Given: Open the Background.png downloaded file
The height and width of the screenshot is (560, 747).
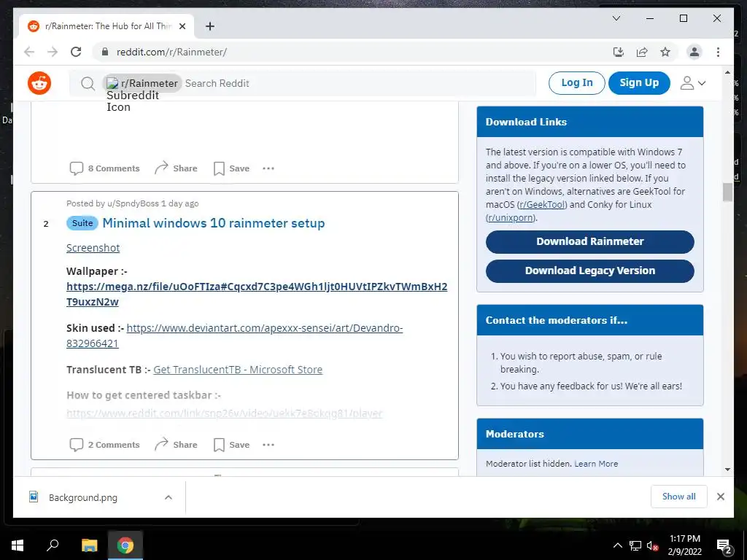Looking at the screenshot, I should [x=83, y=497].
